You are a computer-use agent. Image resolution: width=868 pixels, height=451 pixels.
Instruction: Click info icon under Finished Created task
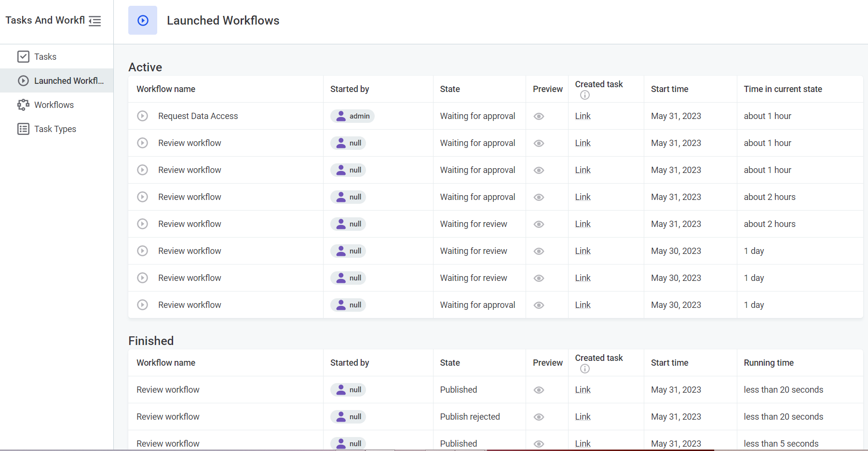[584, 369]
